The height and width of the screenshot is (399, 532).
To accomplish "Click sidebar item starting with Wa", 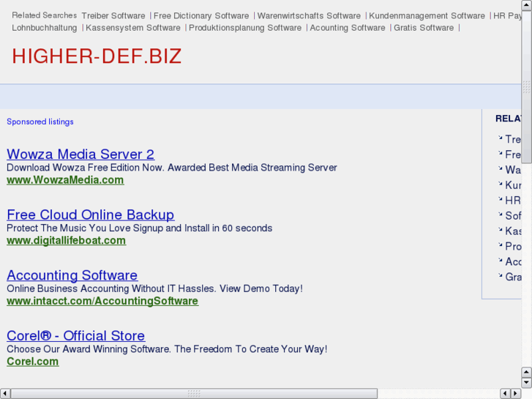I will pyautogui.click(x=513, y=170).
